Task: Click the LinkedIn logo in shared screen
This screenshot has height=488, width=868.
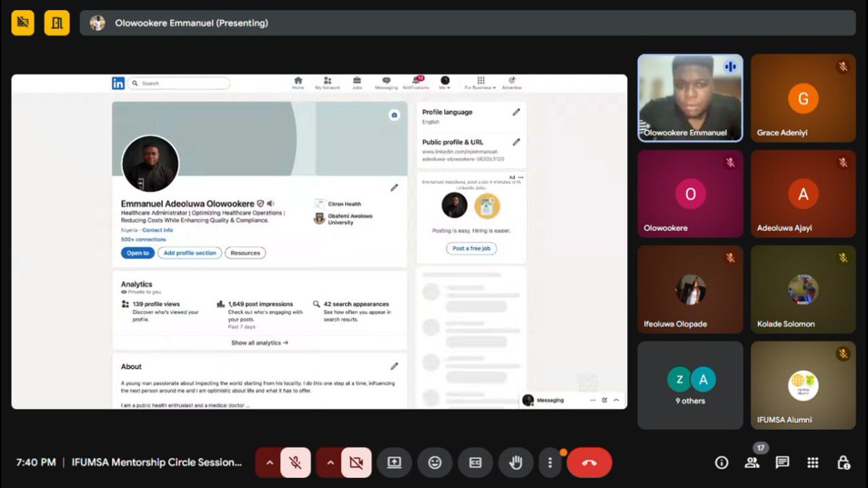Action: point(118,83)
